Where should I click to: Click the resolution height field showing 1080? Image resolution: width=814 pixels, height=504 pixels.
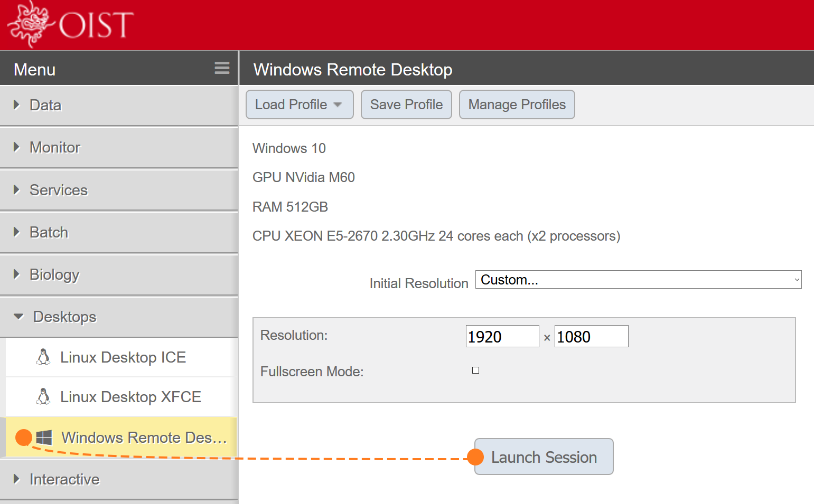591,337
